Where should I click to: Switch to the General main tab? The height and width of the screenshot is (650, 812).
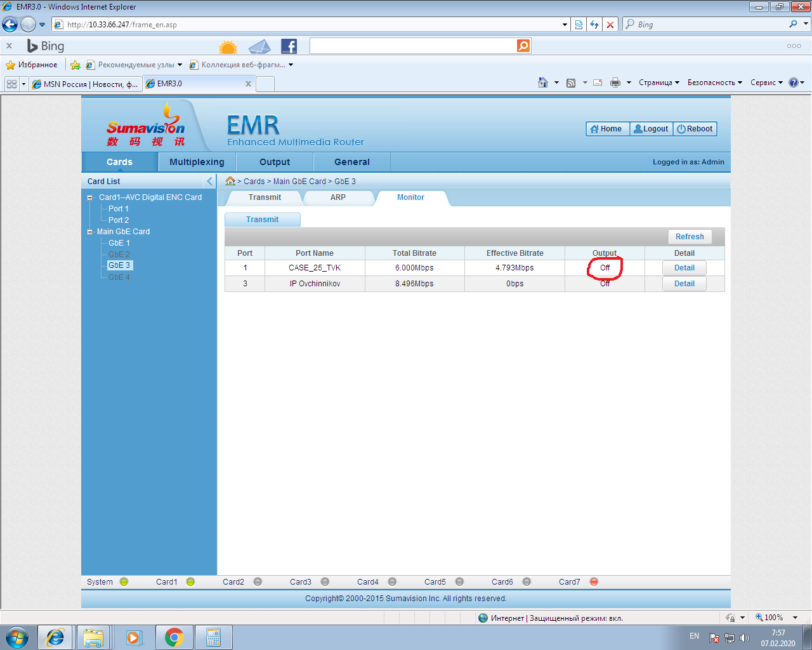pyautogui.click(x=352, y=162)
